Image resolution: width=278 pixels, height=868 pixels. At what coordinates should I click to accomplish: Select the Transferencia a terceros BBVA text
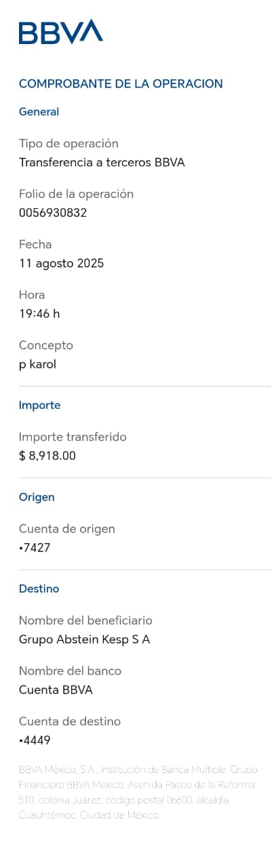point(102,163)
